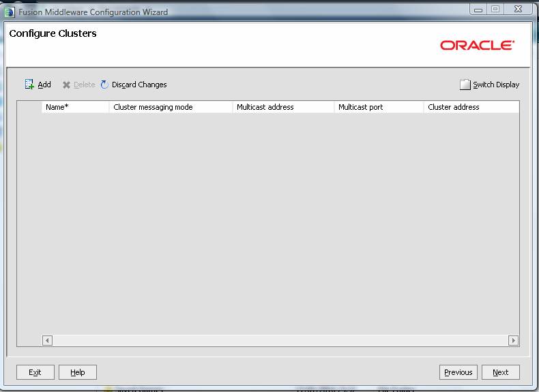The width and height of the screenshot is (539, 392).
Task: Open Help for cluster configuration
Action: pyautogui.click(x=78, y=372)
